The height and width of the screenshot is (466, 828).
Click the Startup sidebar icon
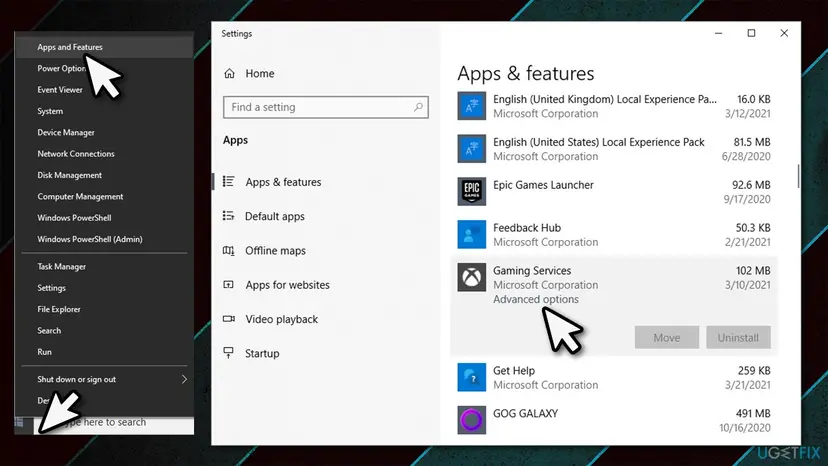coord(228,352)
